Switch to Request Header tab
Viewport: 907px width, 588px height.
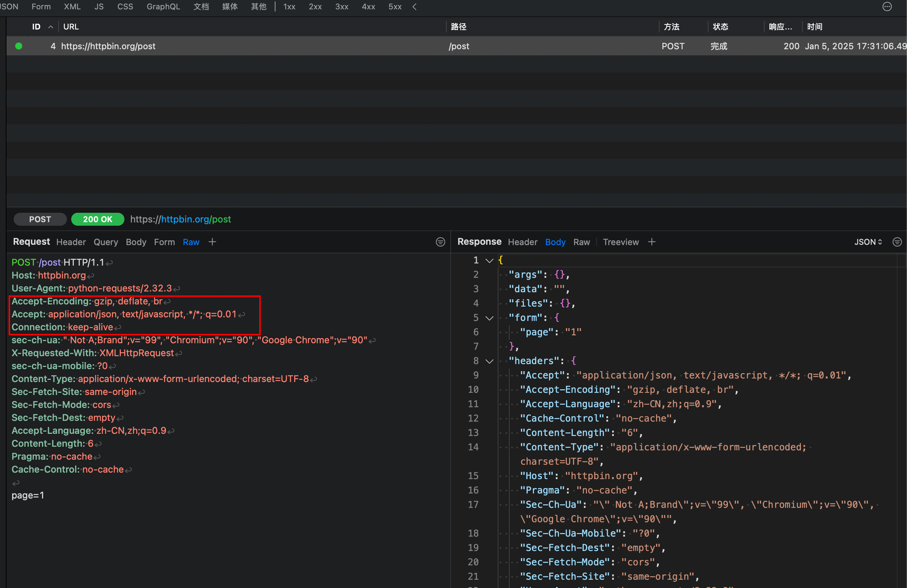71,242
